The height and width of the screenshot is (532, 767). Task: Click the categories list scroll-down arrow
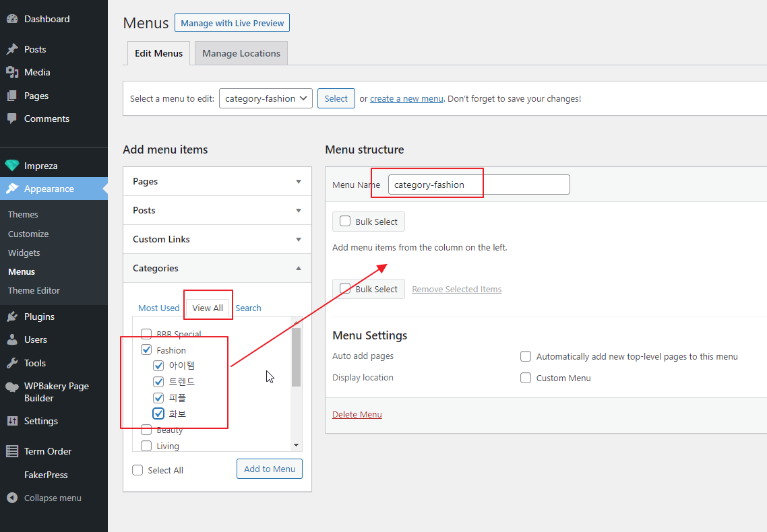pos(296,445)
